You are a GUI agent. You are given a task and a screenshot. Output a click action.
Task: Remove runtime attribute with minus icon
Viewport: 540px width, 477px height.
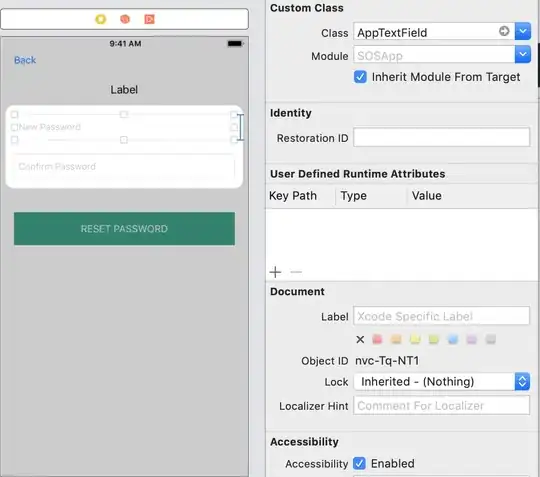pos(296,272)
